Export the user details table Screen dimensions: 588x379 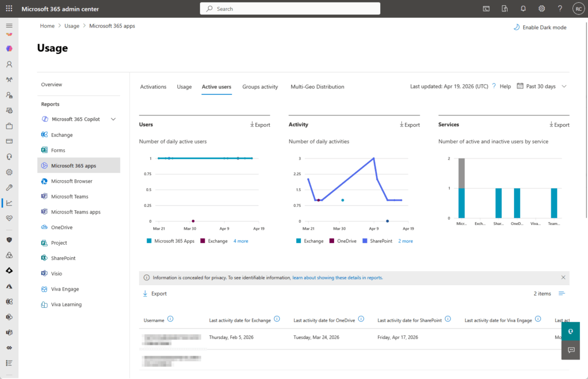155,293
